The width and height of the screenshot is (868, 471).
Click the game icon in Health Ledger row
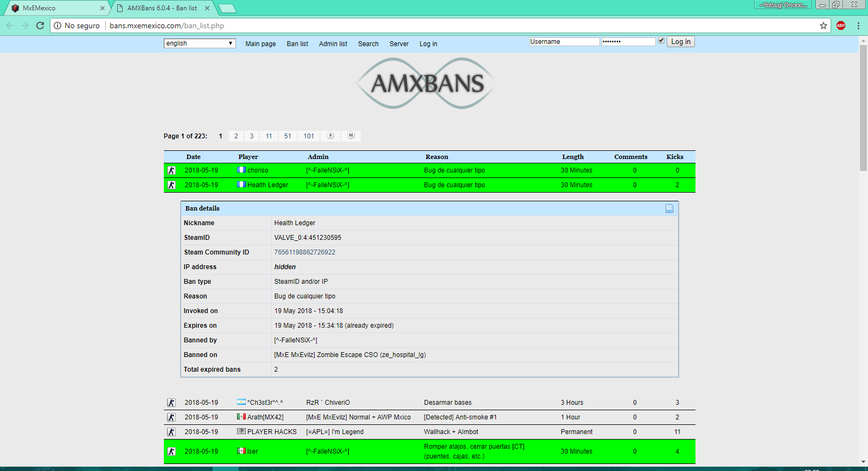(x=171, y=185)
